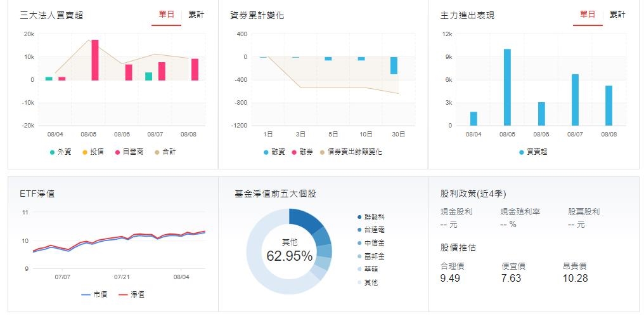This screenshot has height=316, width=644.
Task: Toggle 投信 legend item
Action: tap(93, 152)
